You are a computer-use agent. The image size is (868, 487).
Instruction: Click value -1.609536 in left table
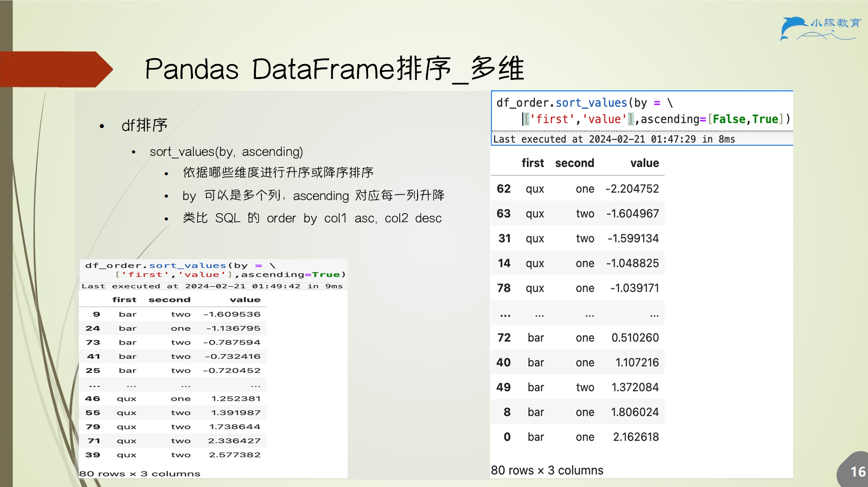click(x=232, y=314)
